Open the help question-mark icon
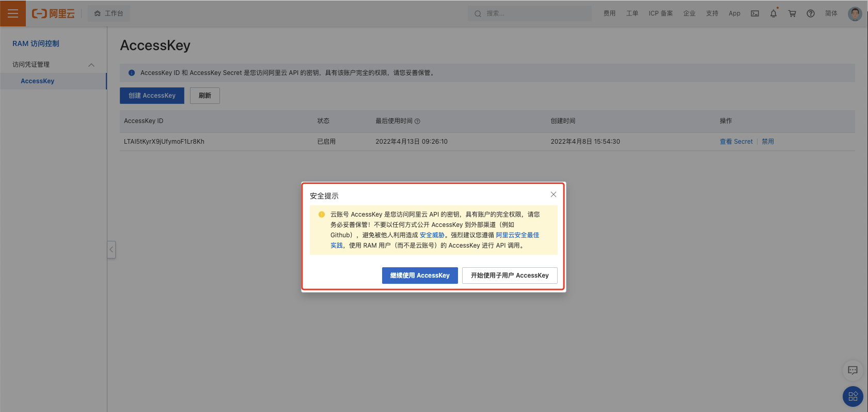This screenshot has width=868, height=412. pyautogui.click(x=811, y=13)
